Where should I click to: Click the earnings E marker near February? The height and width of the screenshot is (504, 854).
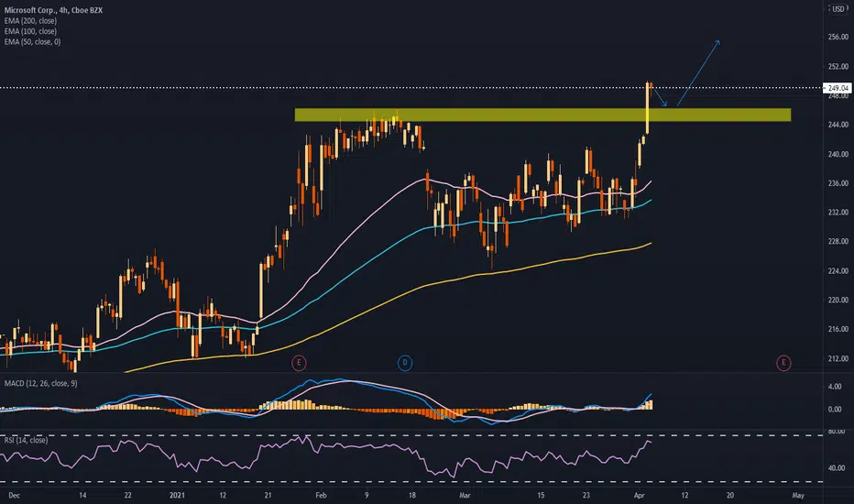point(299,362)
